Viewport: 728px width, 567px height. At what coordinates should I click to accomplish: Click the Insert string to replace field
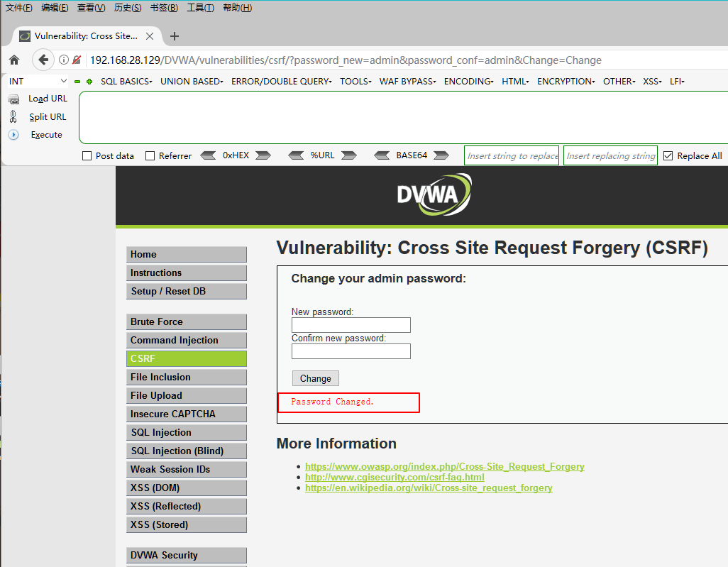tap(512, 155)
